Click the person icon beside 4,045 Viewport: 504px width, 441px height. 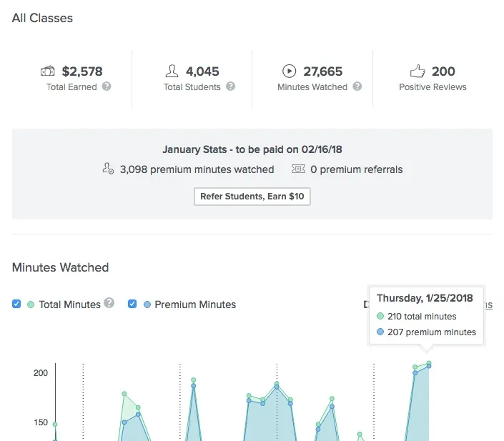tap(172, 71)
